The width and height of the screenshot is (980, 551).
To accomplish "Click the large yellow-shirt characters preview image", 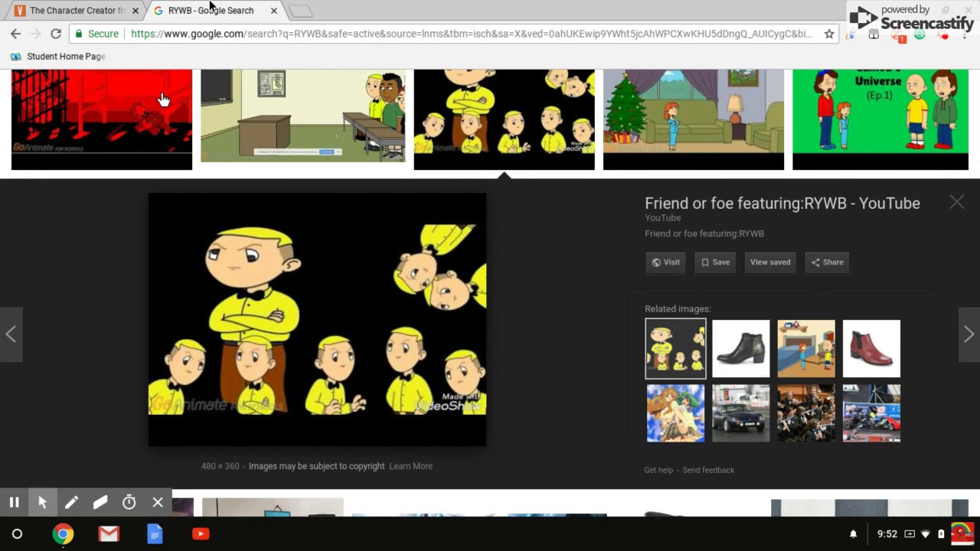I will pyautogui.click(x=317, y=319).
